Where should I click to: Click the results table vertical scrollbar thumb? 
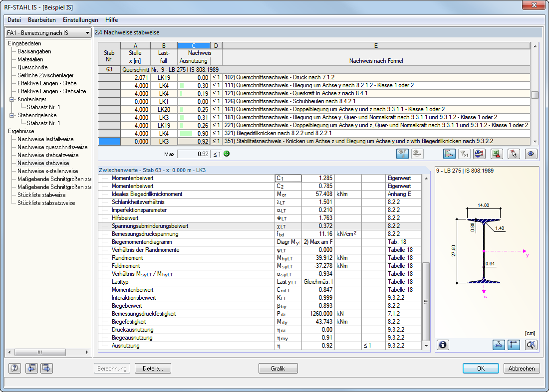(535, 95)
